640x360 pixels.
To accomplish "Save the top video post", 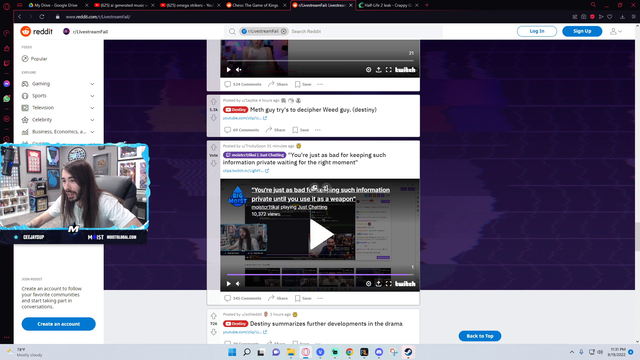I will (x=303, y=84).
